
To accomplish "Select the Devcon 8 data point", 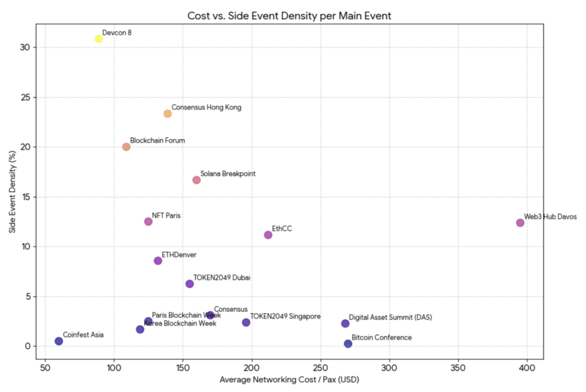I will (x=98, y=40).
